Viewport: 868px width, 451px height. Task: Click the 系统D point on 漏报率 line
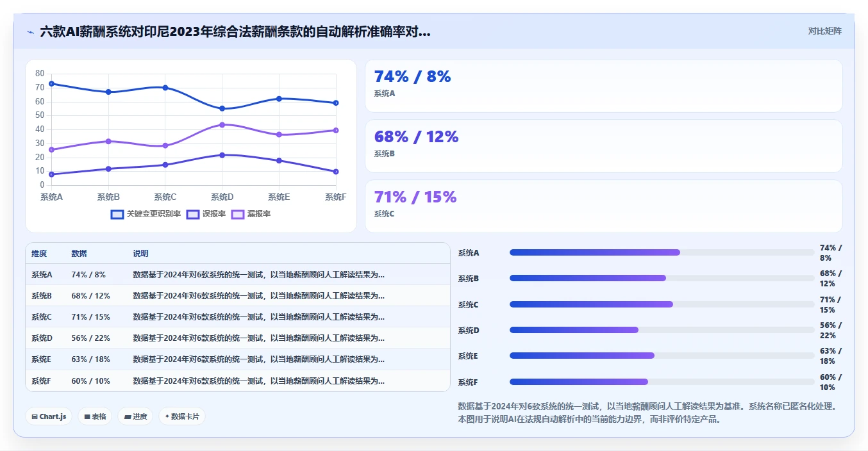pyautogui.click(x=222, y=125)
